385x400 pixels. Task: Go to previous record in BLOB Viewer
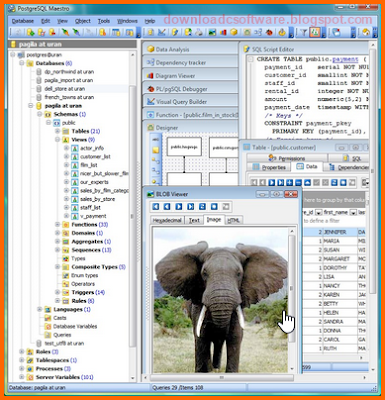coord(167,207)
